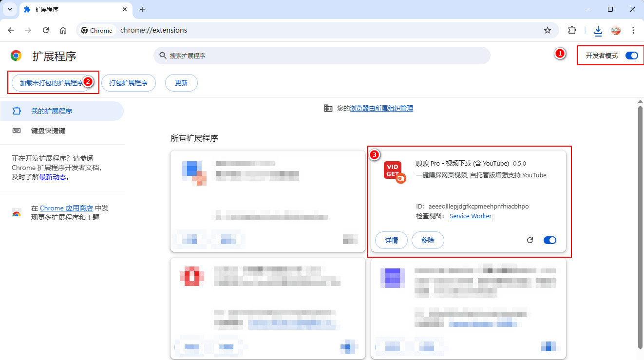The height and width of the screenshot is (360, 644).
Task: Click the home icon in the toolbar
Action: pos(63,30)
